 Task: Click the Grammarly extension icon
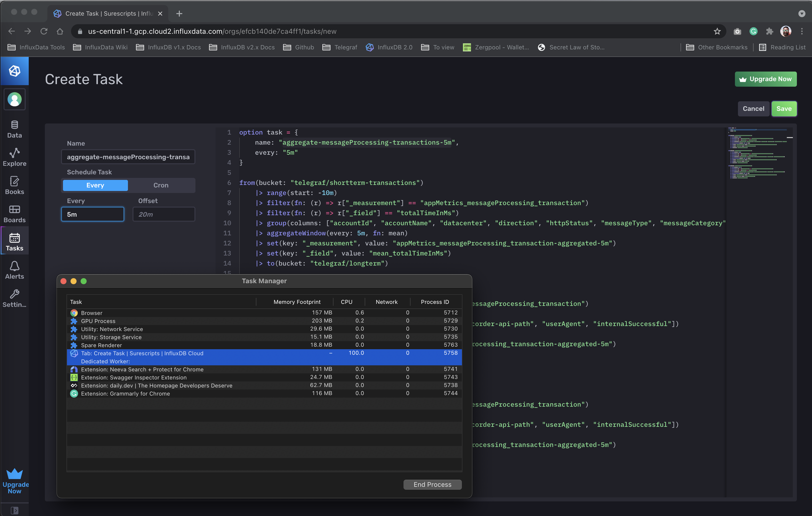(754, 31)
